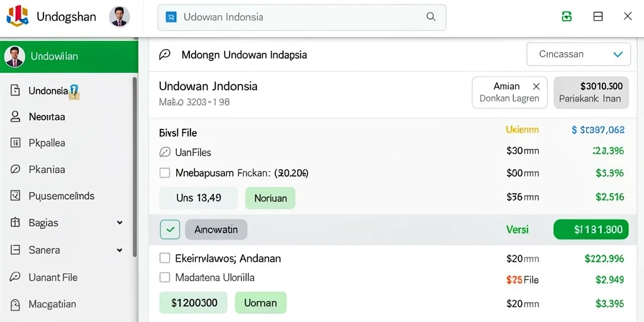The height and width of the screenshot is (322, 644).
Task: Click the gift icon beside Bagias
Action: (15, 223)
